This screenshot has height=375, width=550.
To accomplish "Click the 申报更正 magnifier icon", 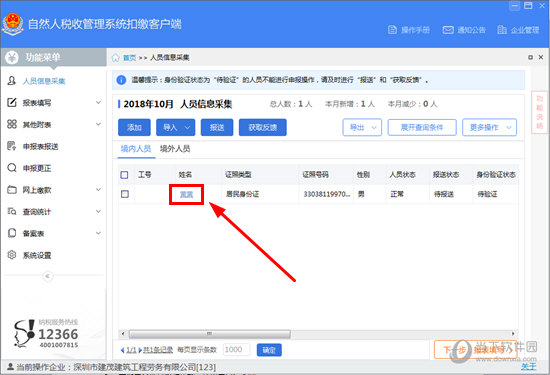I will click(x=12, y=168).
